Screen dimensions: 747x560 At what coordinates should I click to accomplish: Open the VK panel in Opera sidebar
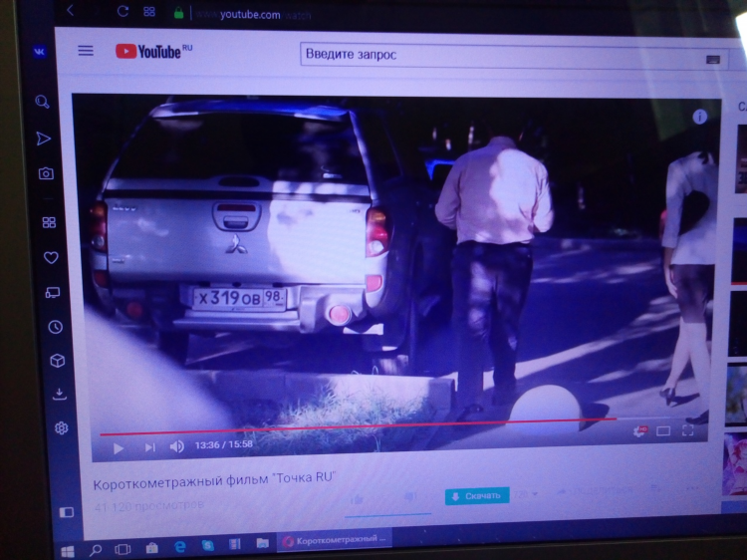40,52
